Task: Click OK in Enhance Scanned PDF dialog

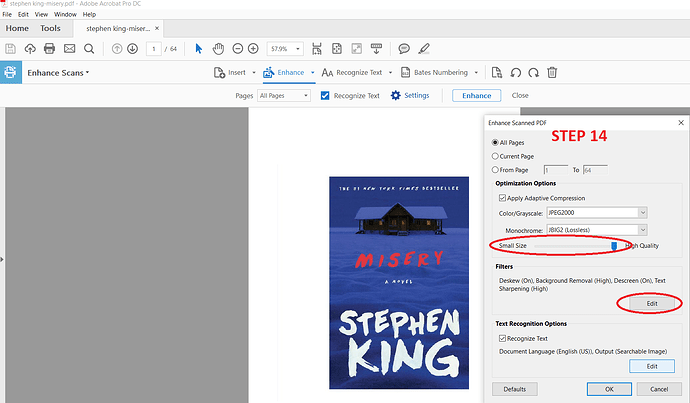Action: (x=610, y=388)
